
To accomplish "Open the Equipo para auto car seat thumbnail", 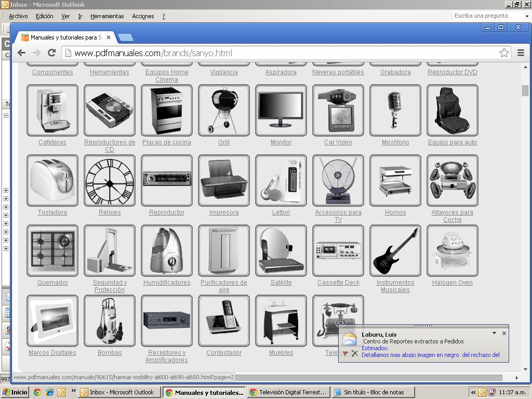I will pos(453,110).
